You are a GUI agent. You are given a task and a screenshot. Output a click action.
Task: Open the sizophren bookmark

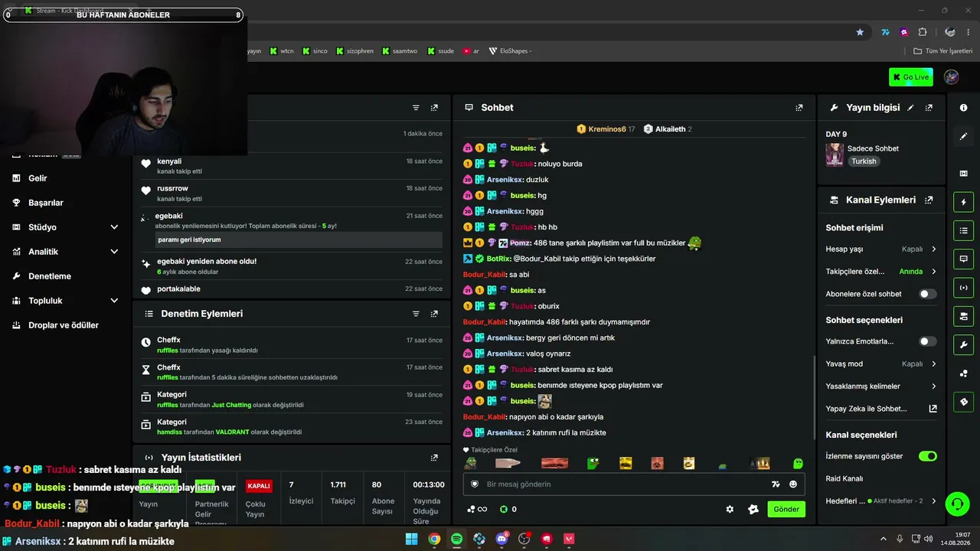click(354, 51)
